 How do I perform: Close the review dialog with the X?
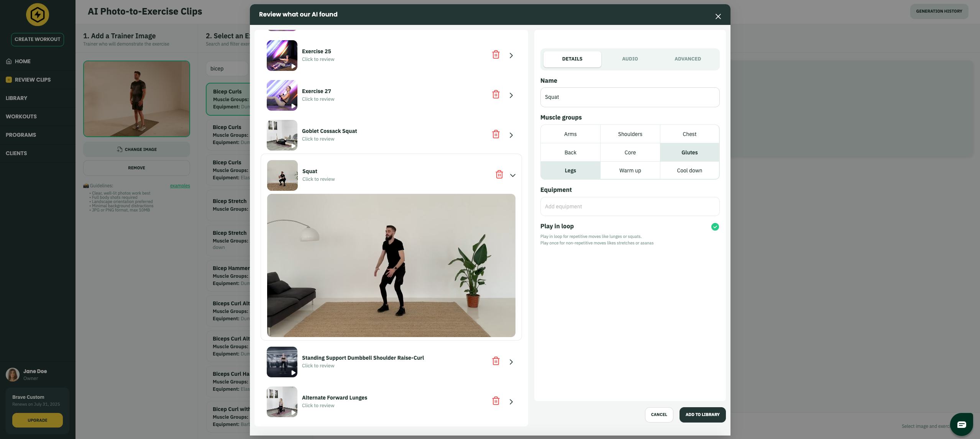(x=718, y=16)
